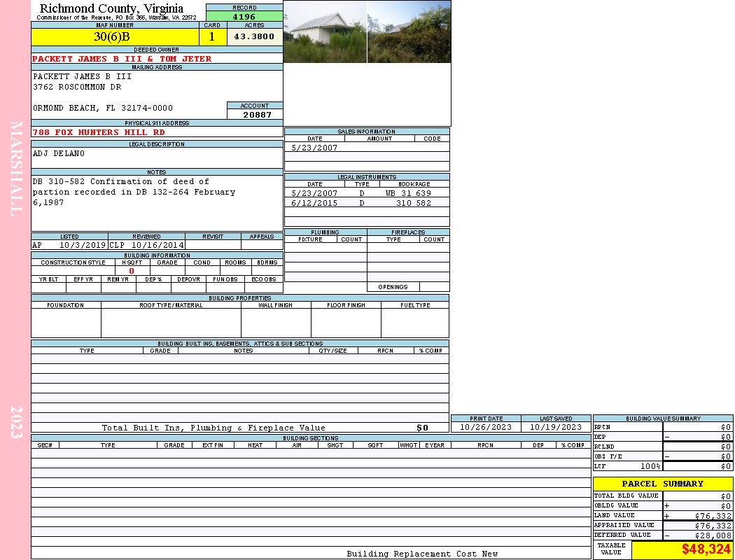Click the taxable value $48,324

click(x=706, y=549)
